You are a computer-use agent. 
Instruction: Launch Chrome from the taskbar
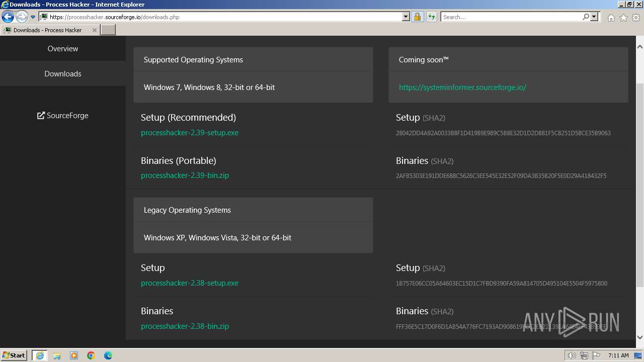(x=91, y=355)
